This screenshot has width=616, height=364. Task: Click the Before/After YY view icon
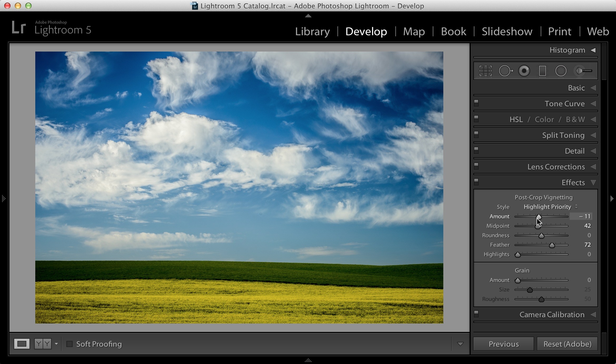click(43, 344)
